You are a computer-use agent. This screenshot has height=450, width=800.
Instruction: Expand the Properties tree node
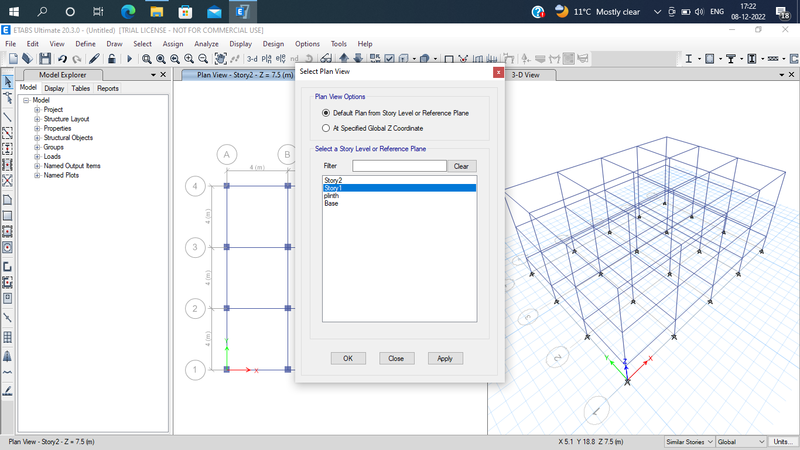[37, 129]
